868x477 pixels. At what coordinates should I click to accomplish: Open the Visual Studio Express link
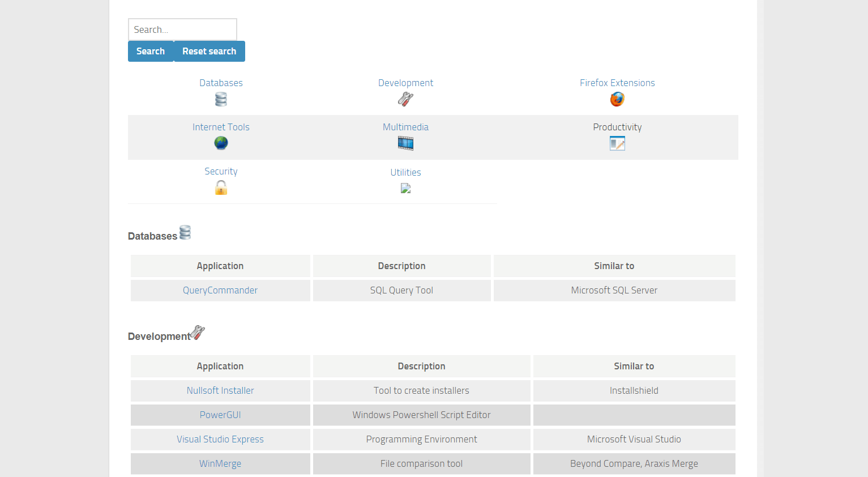pos(220,439)
